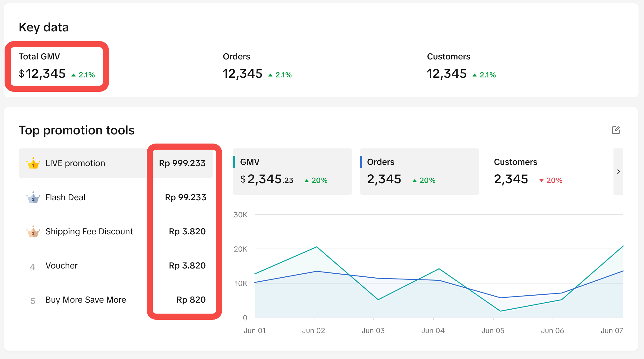Choose the Shipping Fee Discount row
This screenshot has height=359, width=644.
tap(89, 232)
